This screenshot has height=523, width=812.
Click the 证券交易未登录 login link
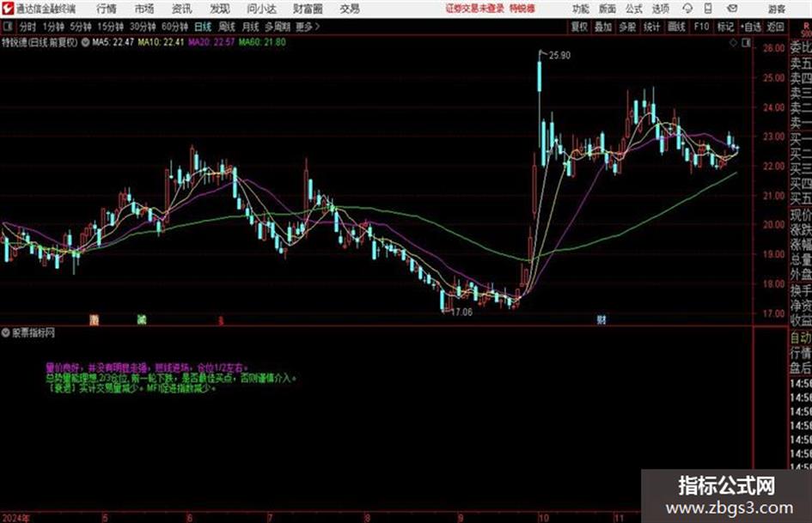(x=474, y=9)
